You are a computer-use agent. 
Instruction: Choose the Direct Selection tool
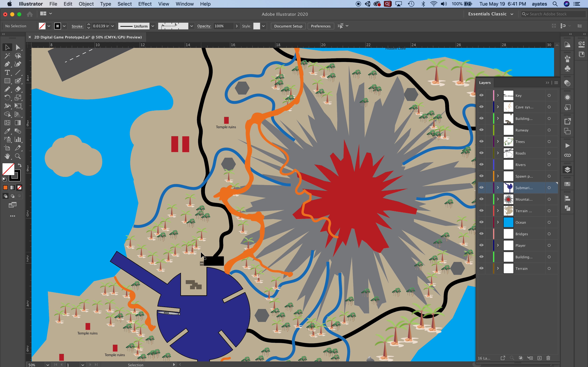(x=18, y=47)
